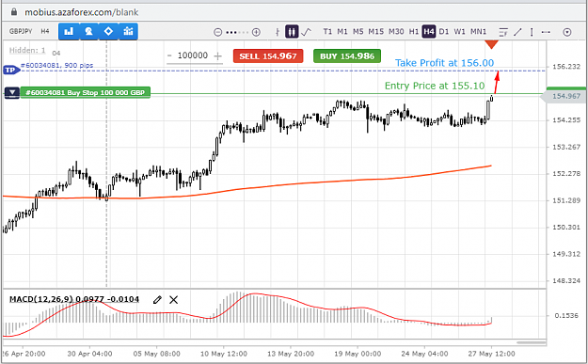The image size is (588, 364).
Task: Increase volume with the plus stepper
Action: click(217, 56)
